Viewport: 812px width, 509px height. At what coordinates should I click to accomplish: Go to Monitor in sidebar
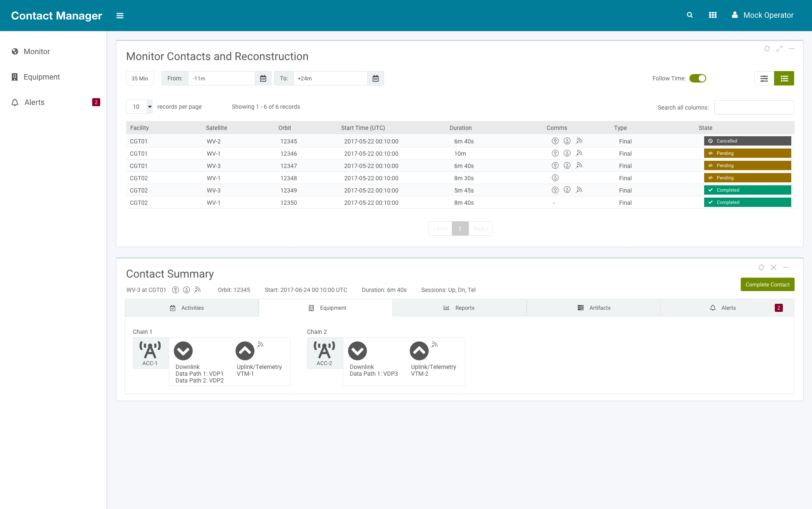click(x=37, y=52)
